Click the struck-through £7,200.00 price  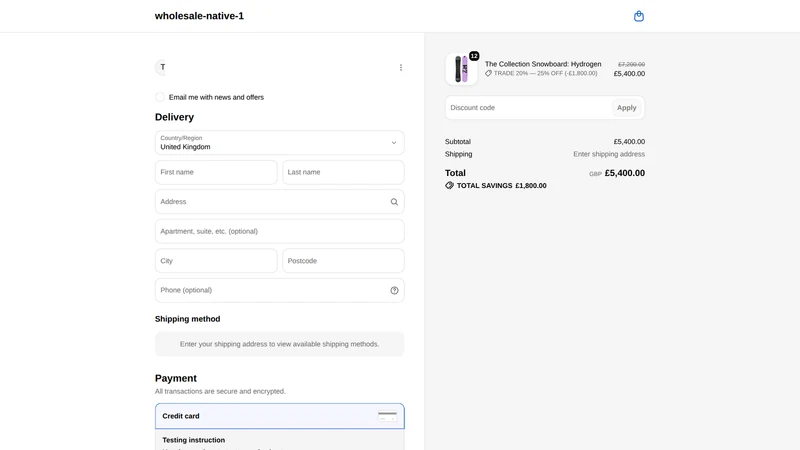[631, 64]
